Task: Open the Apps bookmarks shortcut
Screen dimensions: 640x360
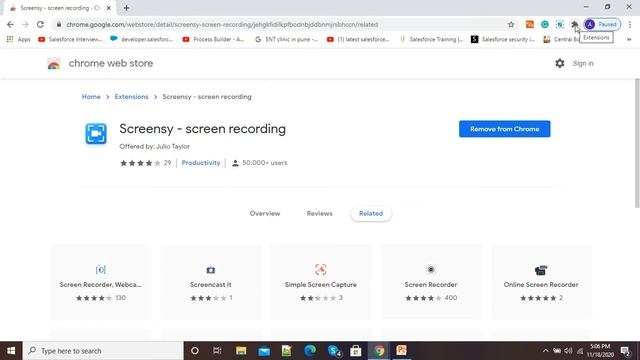Action: coord(19,39)
